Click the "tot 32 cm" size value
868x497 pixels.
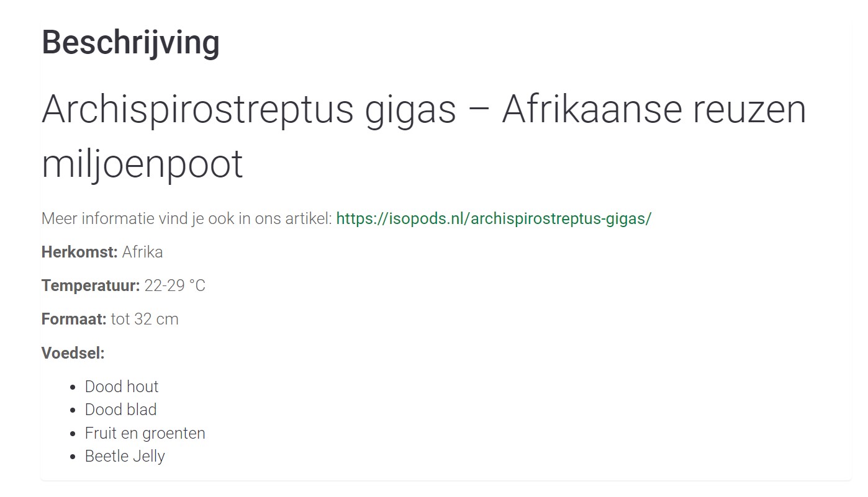(145, 319)
